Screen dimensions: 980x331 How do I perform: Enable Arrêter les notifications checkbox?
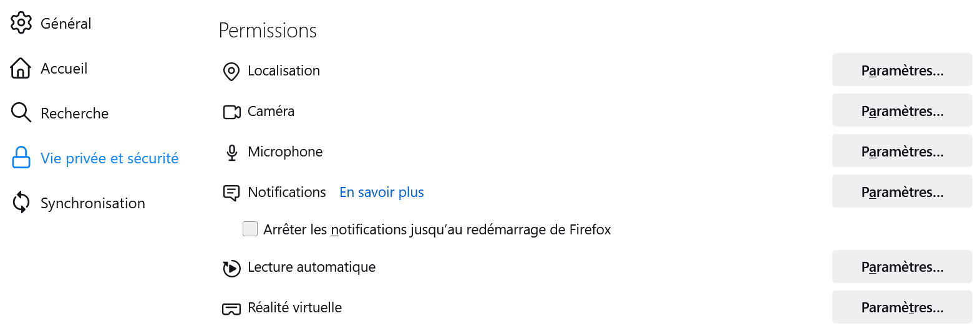coord(250,229)
